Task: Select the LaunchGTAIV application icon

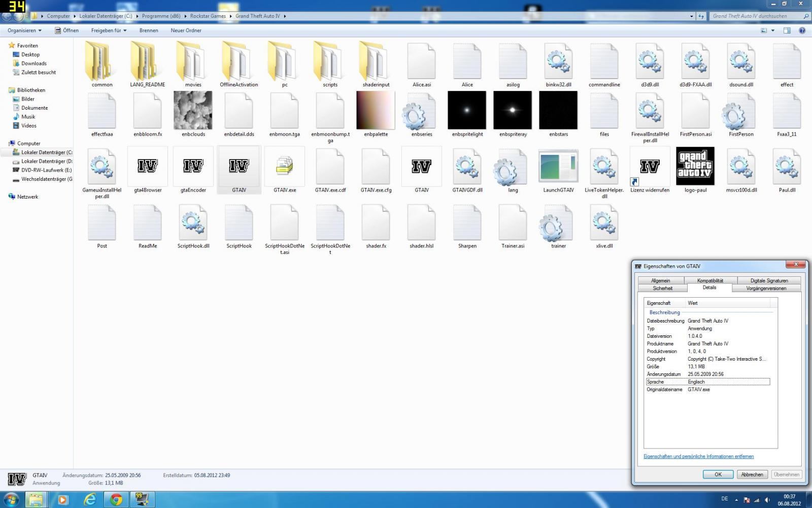Action: click(558, 166)
